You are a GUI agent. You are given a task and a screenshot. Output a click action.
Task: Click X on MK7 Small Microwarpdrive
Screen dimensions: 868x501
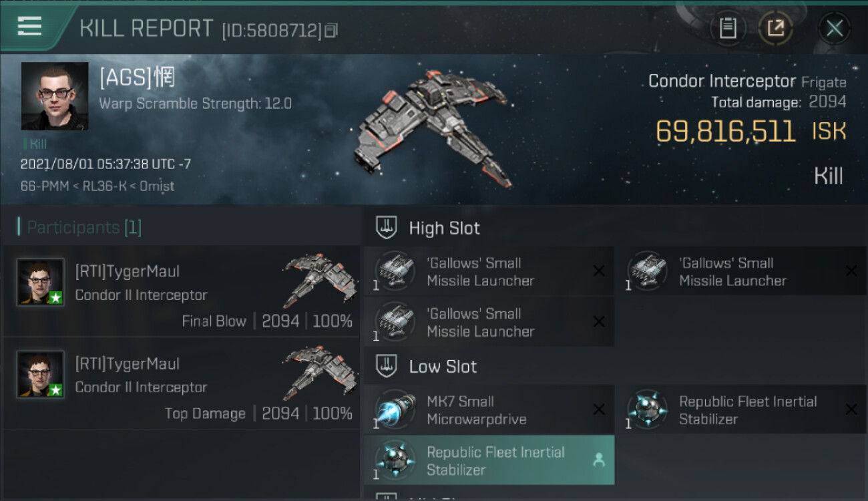point(599,409)
